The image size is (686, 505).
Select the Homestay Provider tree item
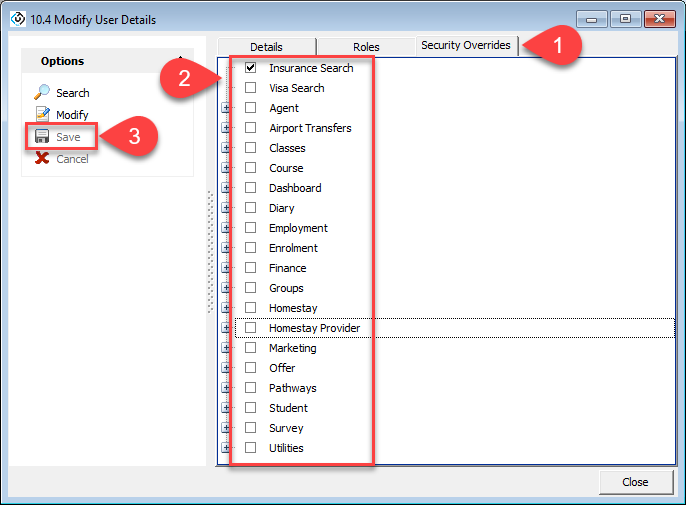[x=314, y=328]
